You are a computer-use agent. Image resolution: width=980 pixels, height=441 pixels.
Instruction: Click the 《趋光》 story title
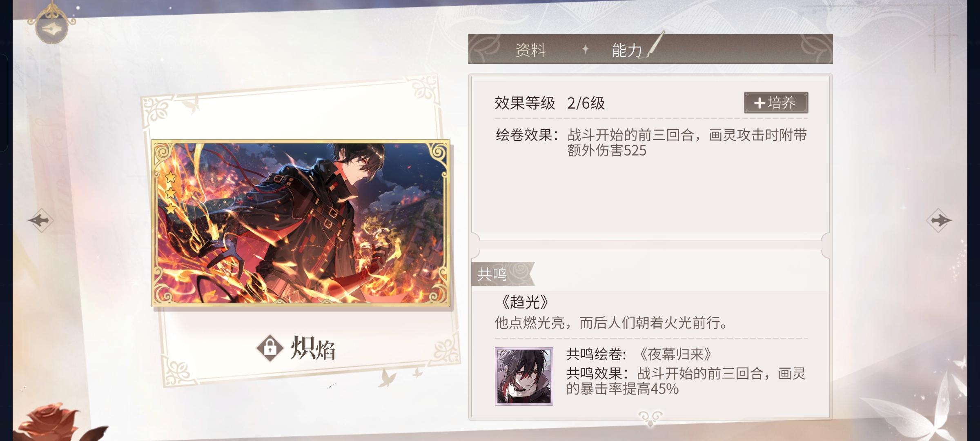pyautogui.click(x=524, y=302)
